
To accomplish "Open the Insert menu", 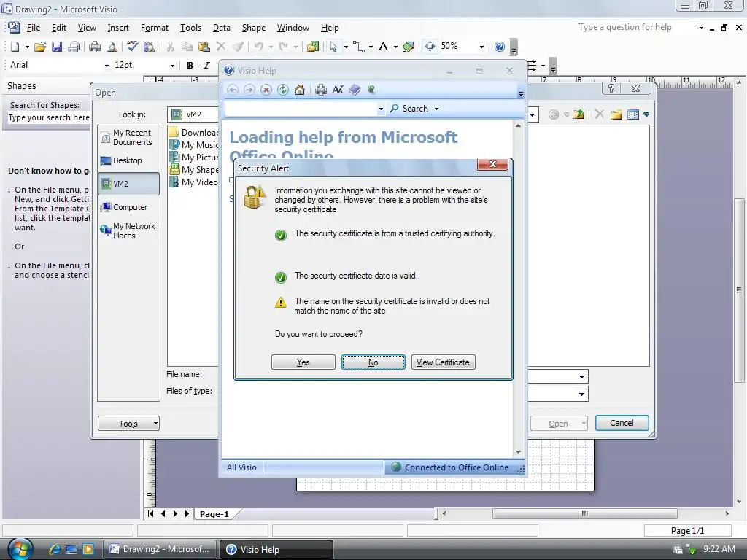I will point(118,28).
